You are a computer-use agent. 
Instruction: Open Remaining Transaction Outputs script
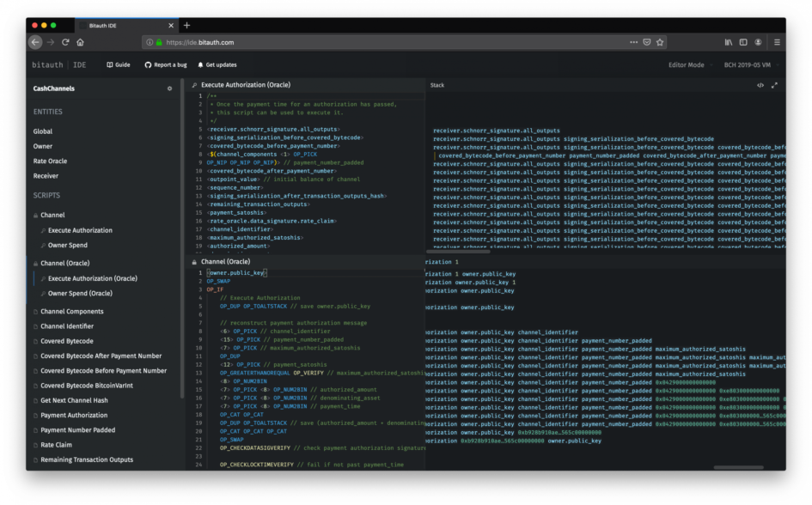pyautogui.click(x=87, y=460)
